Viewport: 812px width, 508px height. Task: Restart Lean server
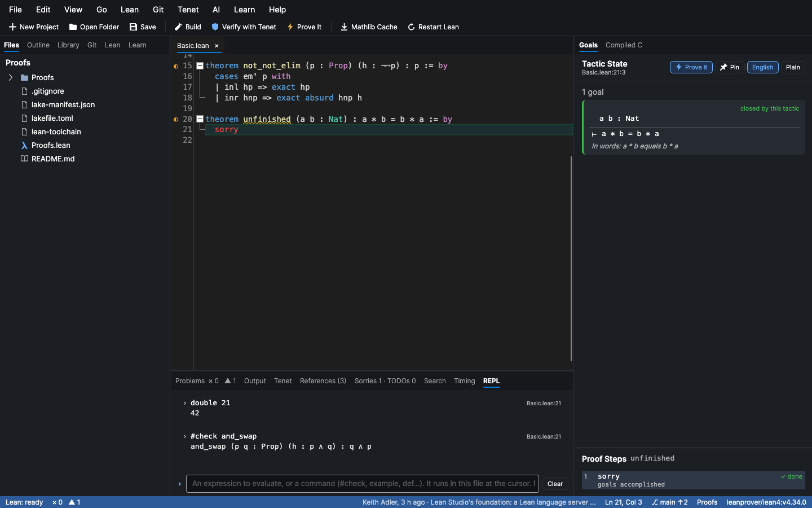click(433, 27)
